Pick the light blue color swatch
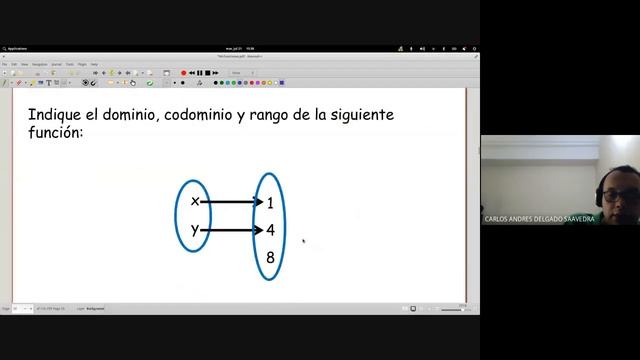The width and height of the screenshot is (640, 360). [228, 83]
